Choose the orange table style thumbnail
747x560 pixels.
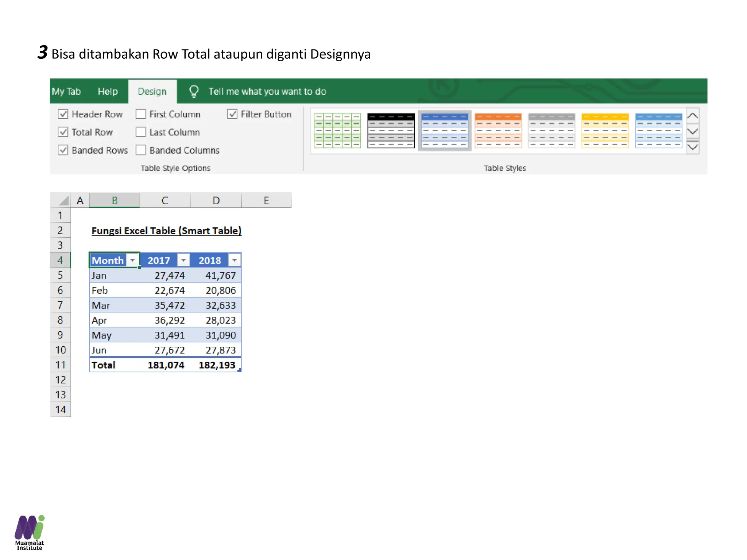click(498, 131)
